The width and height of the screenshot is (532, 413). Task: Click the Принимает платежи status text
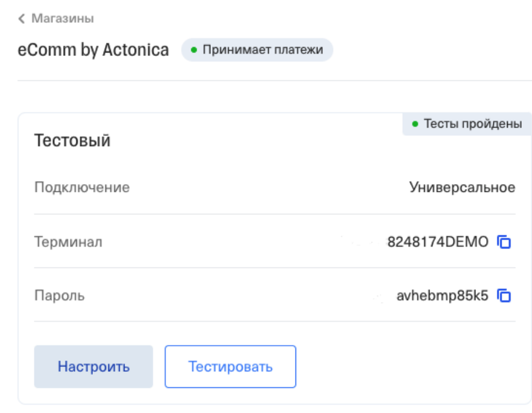click(262, 51)
